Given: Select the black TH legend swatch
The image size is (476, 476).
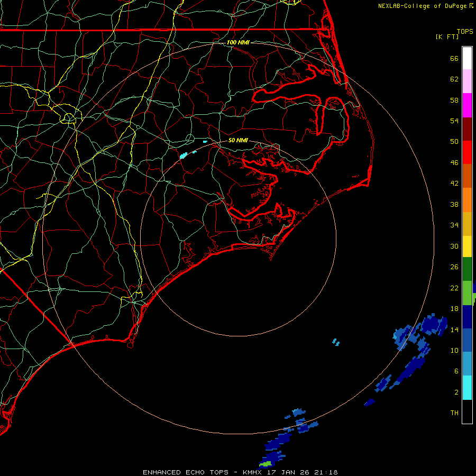Looking at the screenshot, I should click(x=467, y=411).
